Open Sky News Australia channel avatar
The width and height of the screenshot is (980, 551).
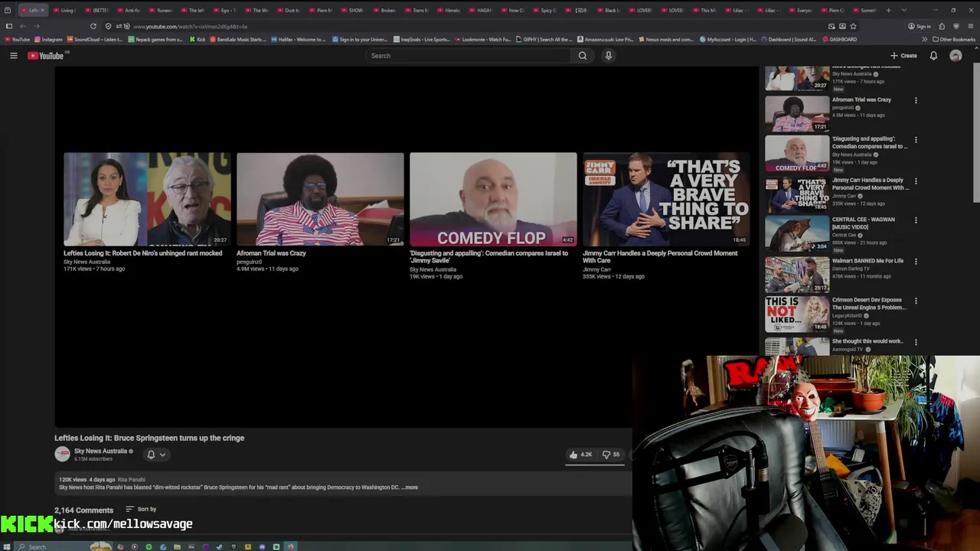click(62, 454)
